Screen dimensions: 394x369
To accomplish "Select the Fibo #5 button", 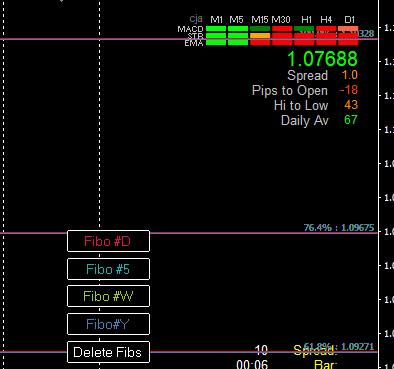I will [x=108, y=269].
